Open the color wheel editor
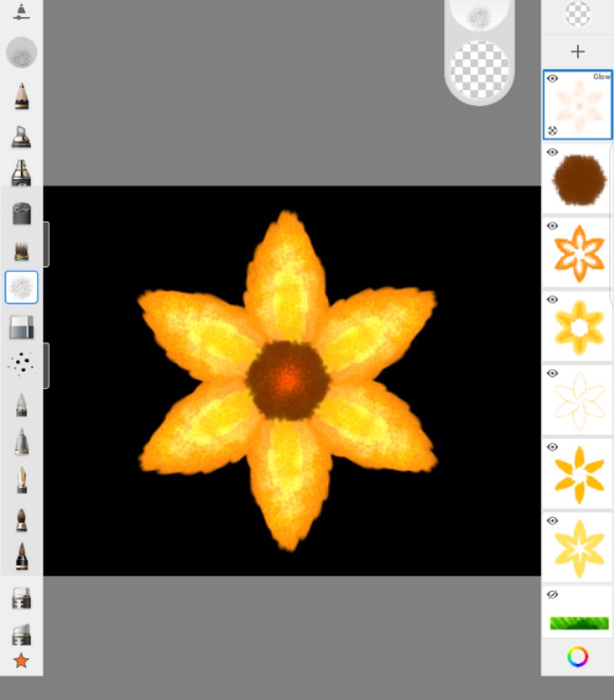This screenshot has width=614, height=700. coord(577,657)
